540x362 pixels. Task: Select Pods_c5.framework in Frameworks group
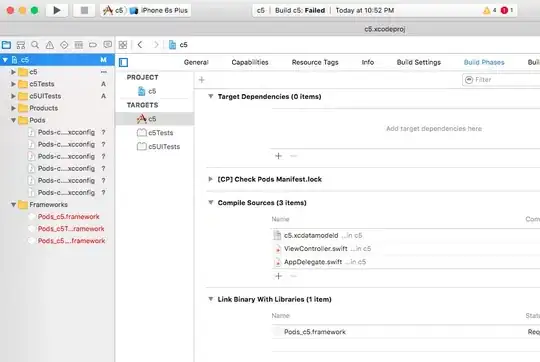coord(68,217)
